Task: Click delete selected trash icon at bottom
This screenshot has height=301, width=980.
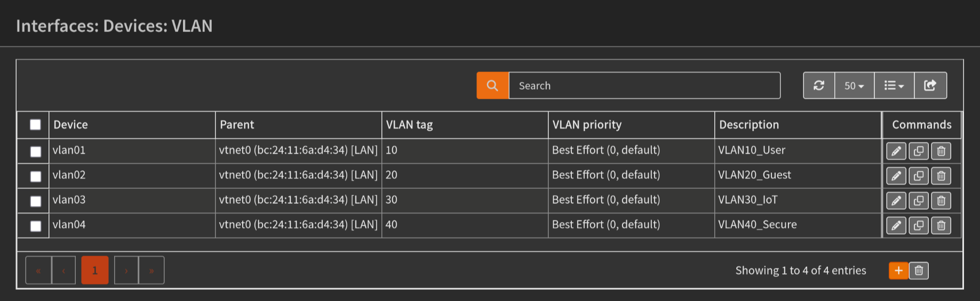Action: pos(919,271)
